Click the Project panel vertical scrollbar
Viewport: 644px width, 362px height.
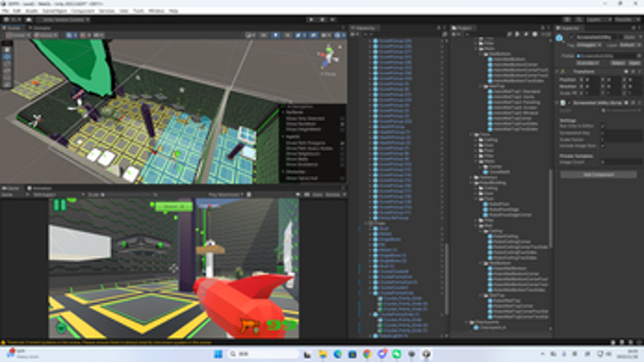(551, 207)
